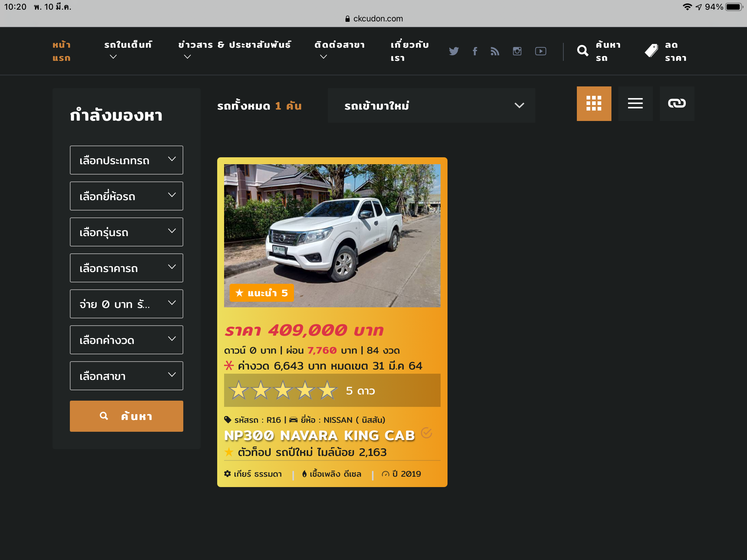Open the รถเข้ามาใหม่ sort dropdown
The image size is (747, 560).
coord(431,105)
